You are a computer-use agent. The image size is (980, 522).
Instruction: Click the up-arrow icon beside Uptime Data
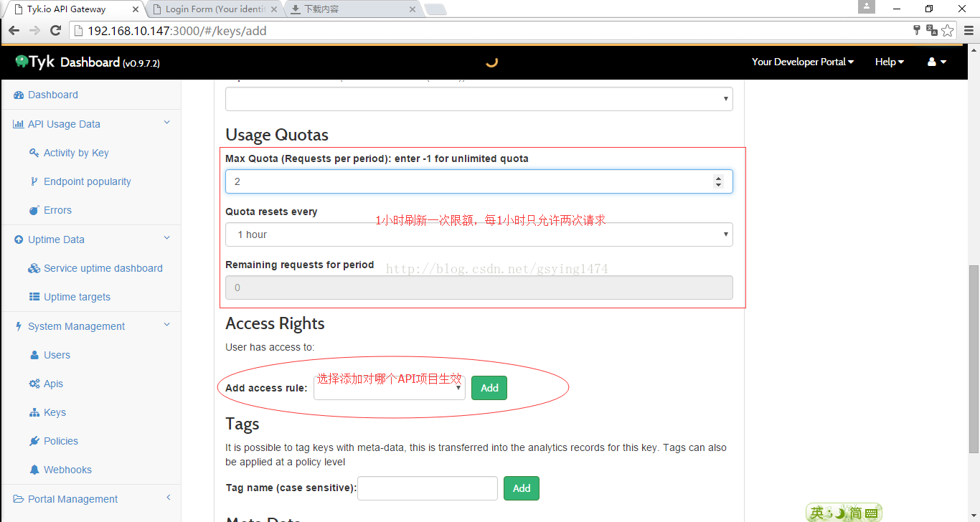19,239
